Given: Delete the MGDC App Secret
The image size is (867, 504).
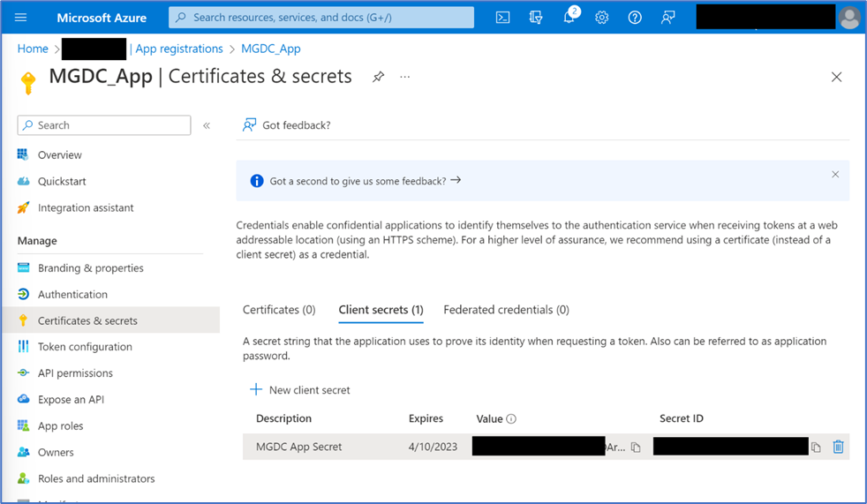Looking at the screenshot, I should (838, 448).
